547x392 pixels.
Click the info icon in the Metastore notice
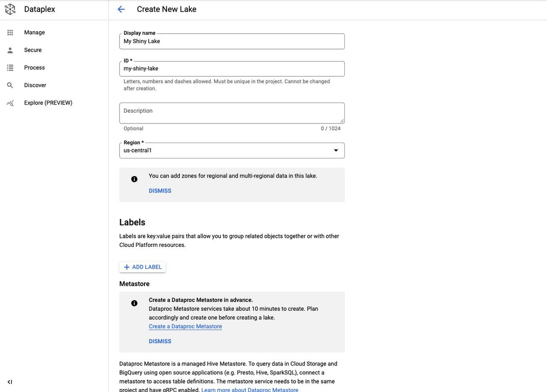[x=134, y=303]
